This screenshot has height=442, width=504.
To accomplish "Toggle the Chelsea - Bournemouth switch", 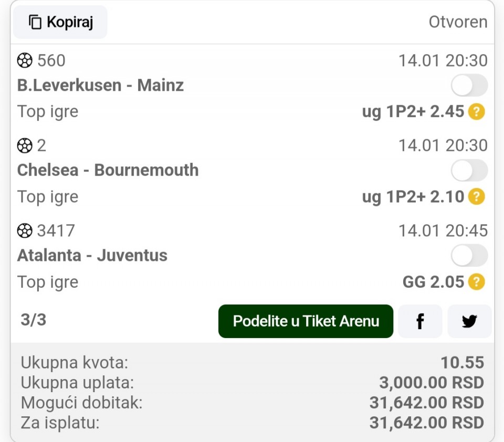I will tap(469, 171).
